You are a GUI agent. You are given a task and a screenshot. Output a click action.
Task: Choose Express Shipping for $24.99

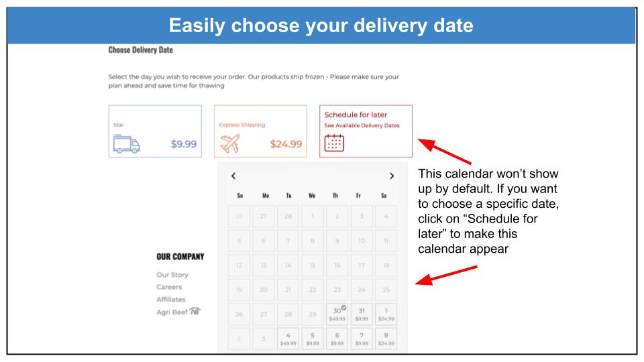260,131
